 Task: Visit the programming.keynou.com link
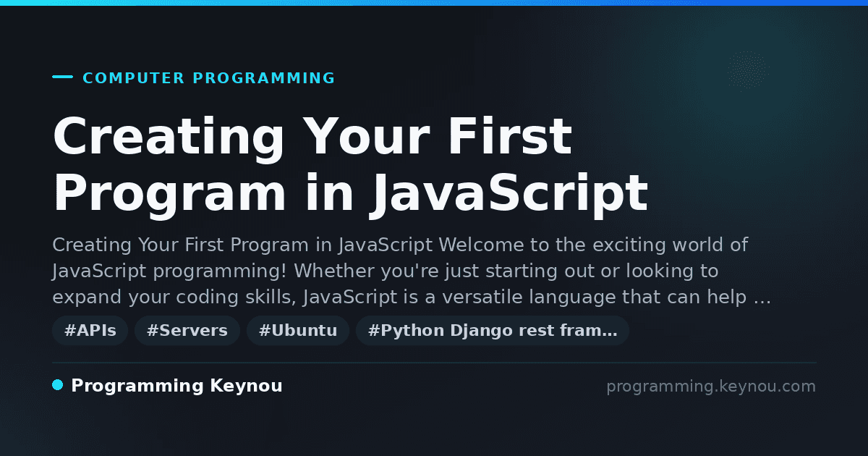(x=711, y=387)
